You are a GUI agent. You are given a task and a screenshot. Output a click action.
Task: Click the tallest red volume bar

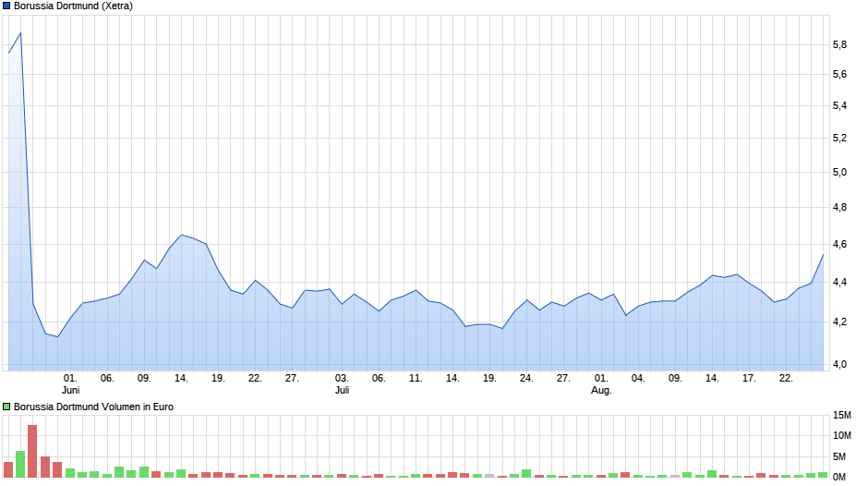(x=32, y=451)
